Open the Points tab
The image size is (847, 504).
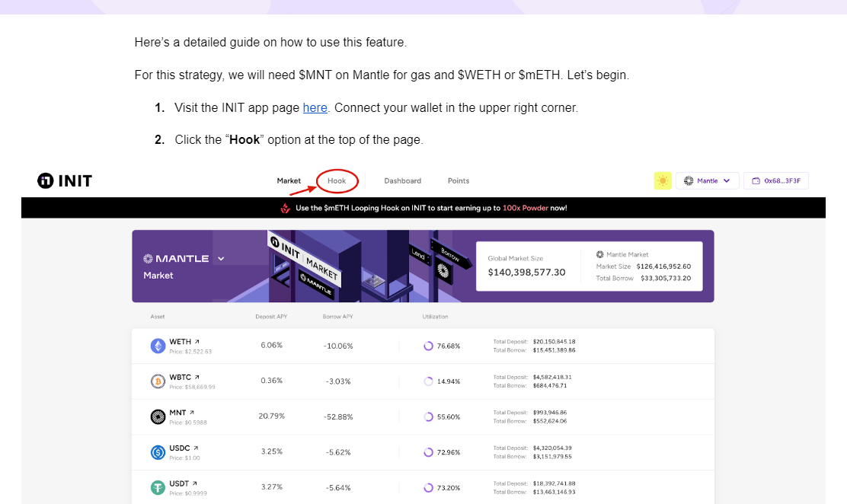[459, 181]
